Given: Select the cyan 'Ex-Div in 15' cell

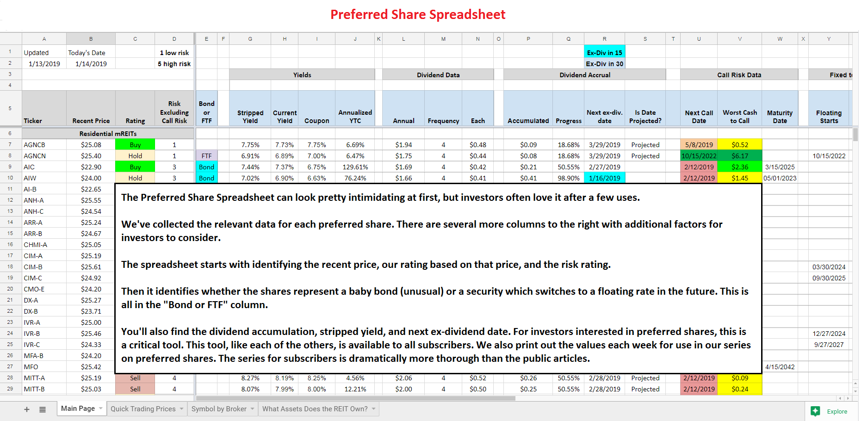Looking at the screenshot, I should point(604,52).
